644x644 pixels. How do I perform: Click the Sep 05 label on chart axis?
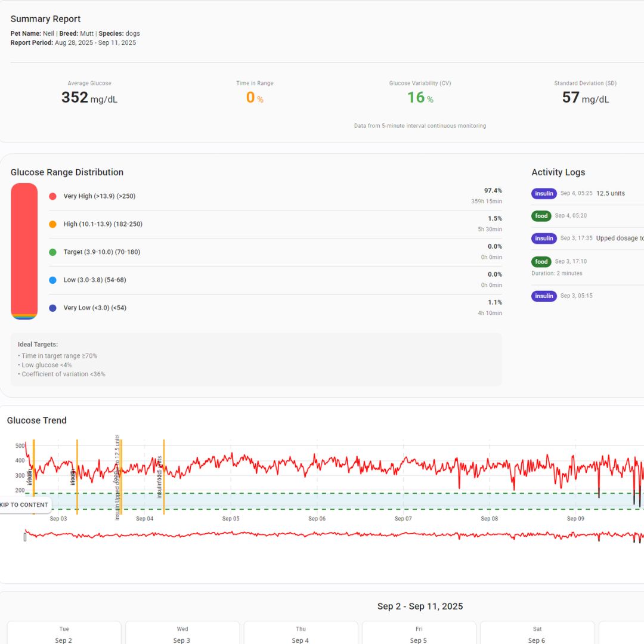231,519
